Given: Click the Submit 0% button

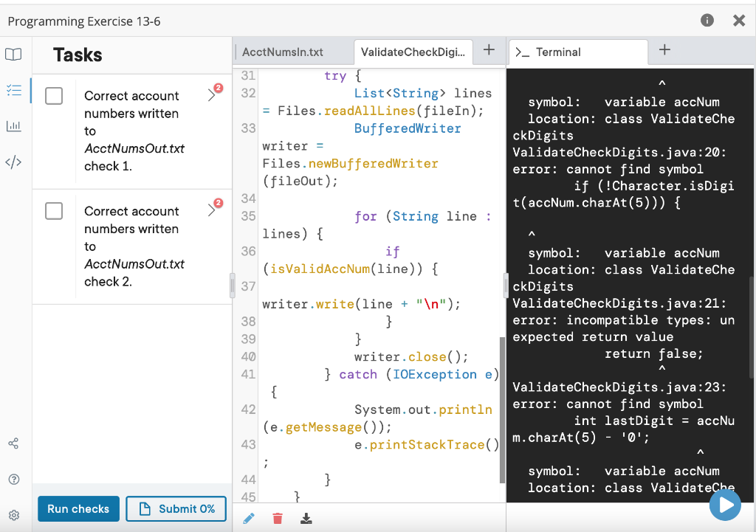Looking at the screenshot, I should point(176,508).
